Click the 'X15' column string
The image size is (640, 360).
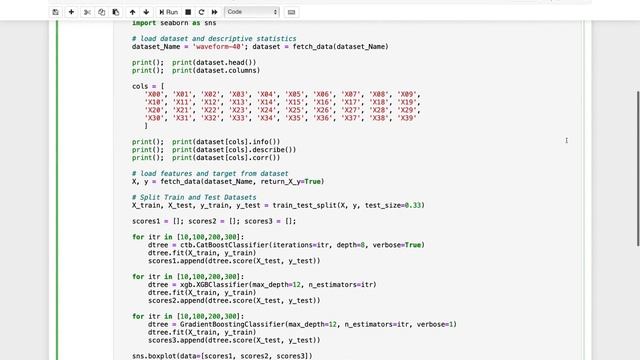[294, 102]
